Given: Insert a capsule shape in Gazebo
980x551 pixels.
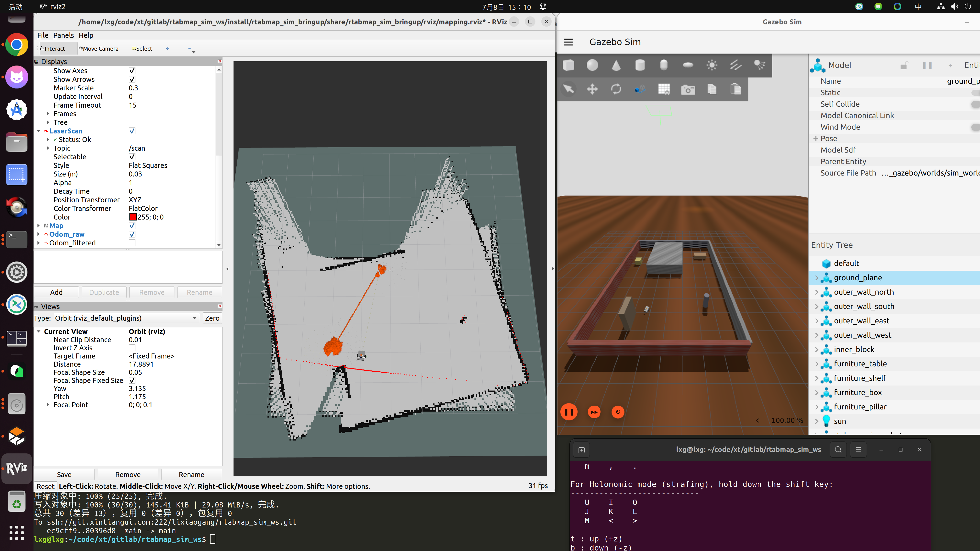Looking at the screenshot, I should coord(664,65).
